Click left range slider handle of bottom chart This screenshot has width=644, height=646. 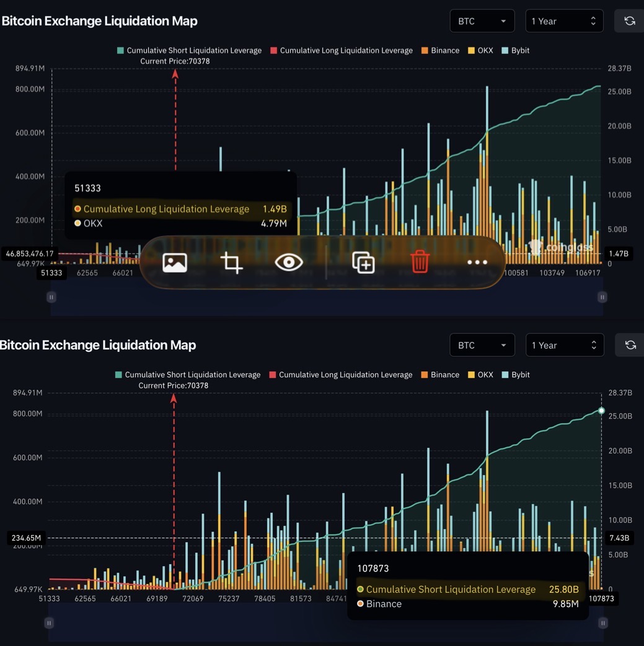click(x=48, y=623)
